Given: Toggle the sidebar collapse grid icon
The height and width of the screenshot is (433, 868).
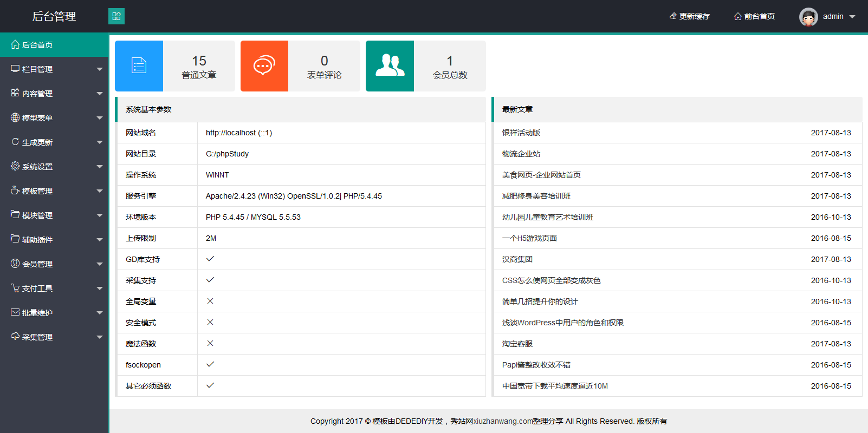Looking at the screenshot, I should [x=116, y=16].
